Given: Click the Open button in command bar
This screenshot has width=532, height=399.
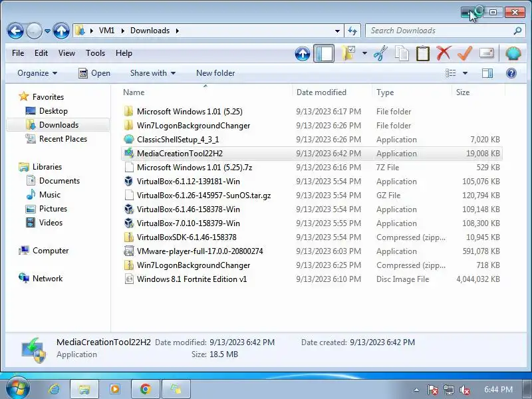Looking at the screenshot, I should (x=94, y=73).
